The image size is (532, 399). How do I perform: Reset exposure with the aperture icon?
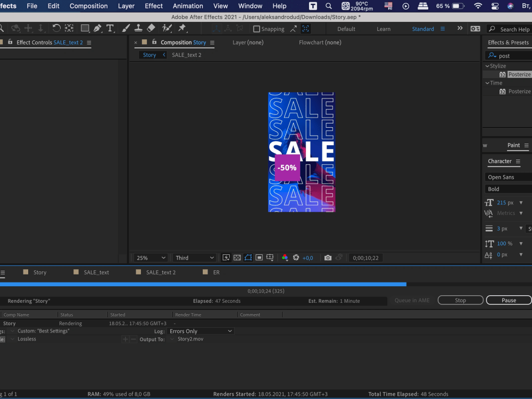point(296,258)
